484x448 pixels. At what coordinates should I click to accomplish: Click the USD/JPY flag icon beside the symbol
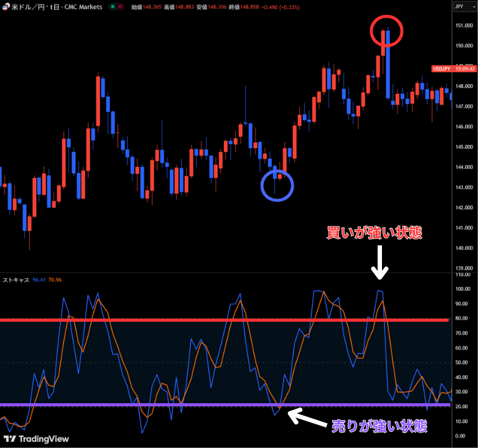tap(6, 6)
